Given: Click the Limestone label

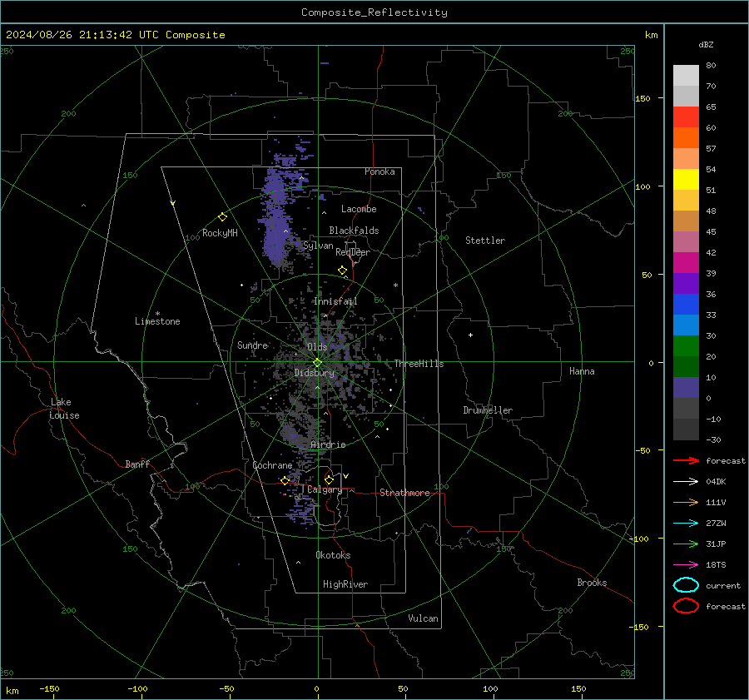Looking at the screenshot, I should pyautogui.click(x=157, y=321).
